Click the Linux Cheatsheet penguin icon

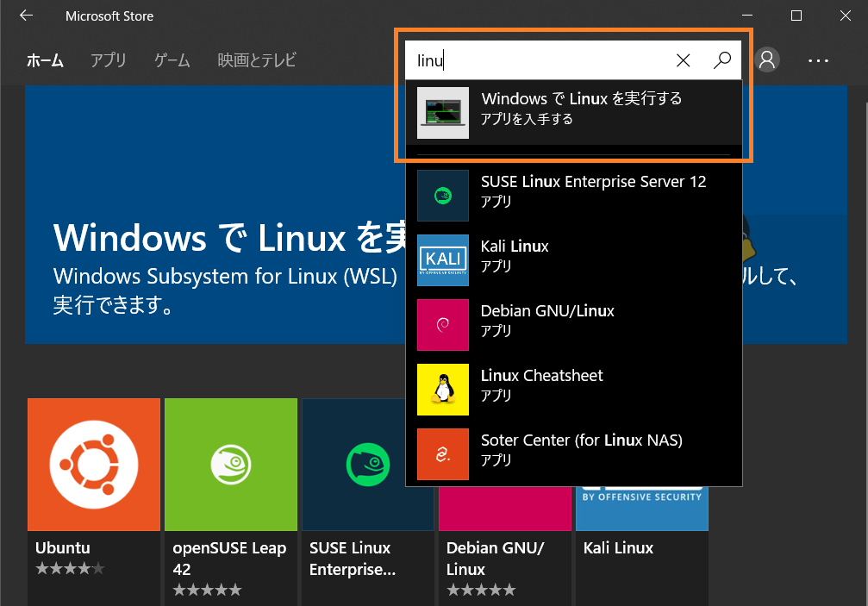(x=443, y=390)
